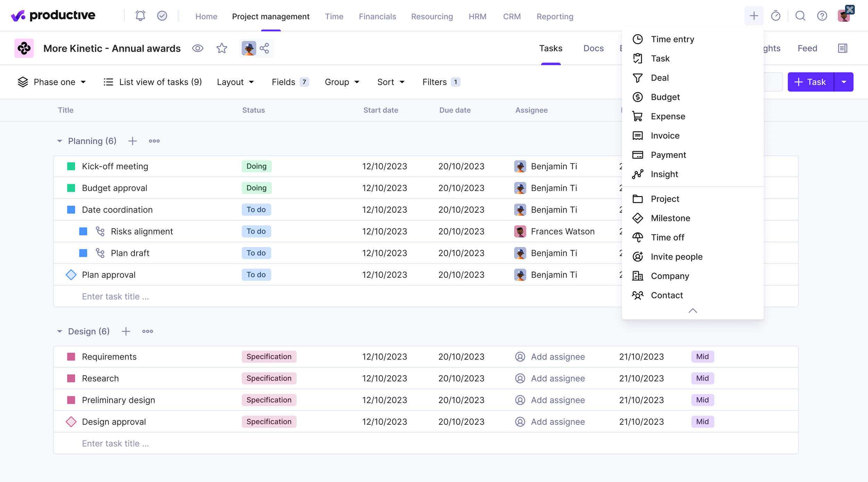Open the search magnifier
The width and height of the screenshot is (868, 482).
[800, 16]
